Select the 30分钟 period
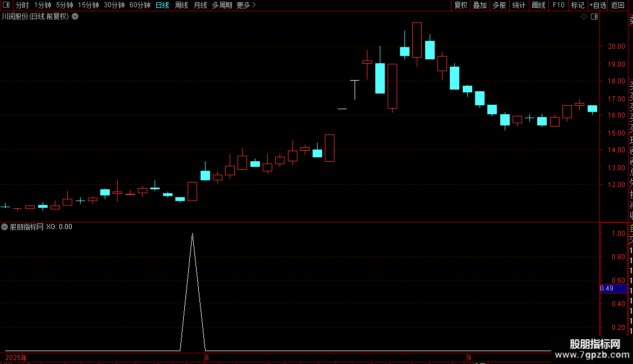Image resolution: width=633 pixels, height=364 pixels. click(x=114, y=5)
